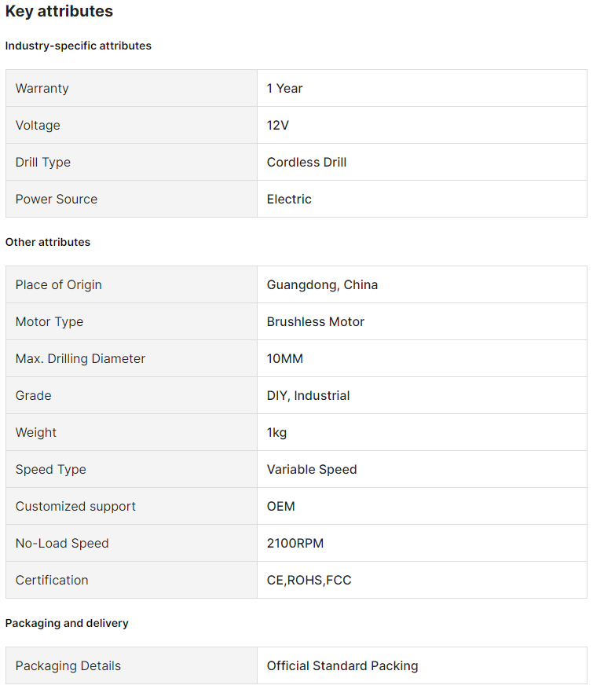This screenshot has width=593, height=700.
Task: Click the Cordless Drill value
Action: 306,162
